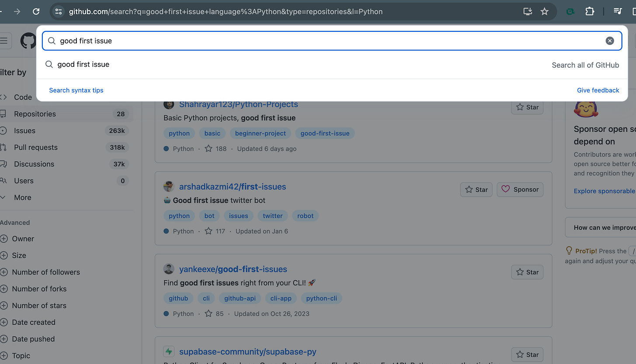Open arshadkazmi42/first-issues repository
The image size is (636, 364).
point(232,187)
